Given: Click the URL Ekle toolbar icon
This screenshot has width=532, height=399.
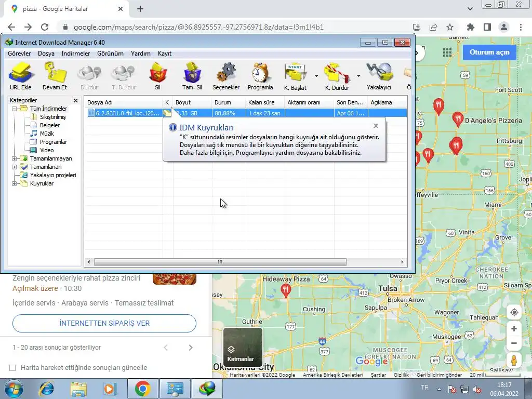Looking at the screenshot, I should click(x=21, y=76).
